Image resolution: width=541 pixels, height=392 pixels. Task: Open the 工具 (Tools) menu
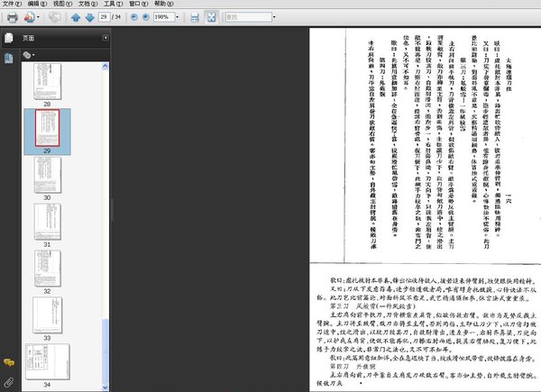[x=114, y=4]
